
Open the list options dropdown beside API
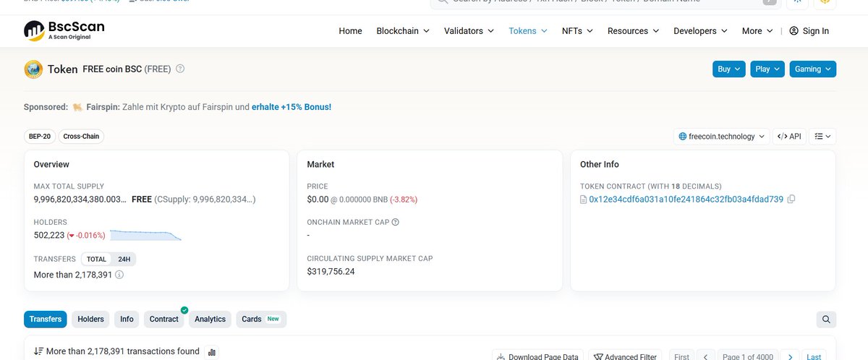(x=822, y=136)
